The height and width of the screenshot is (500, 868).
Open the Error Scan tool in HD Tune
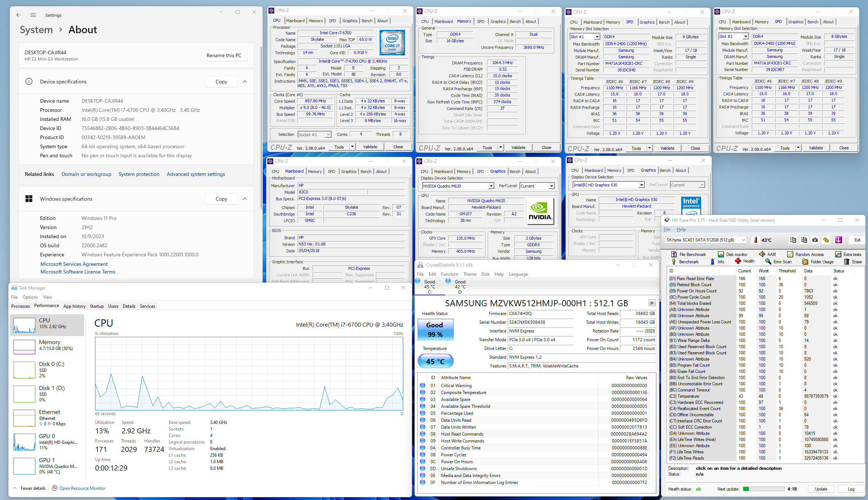[778, 261]
